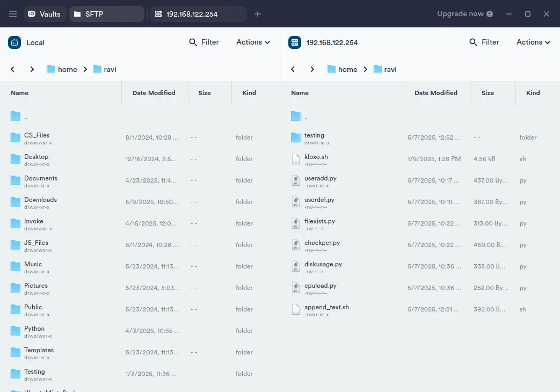Click the remote host server icon
This screenshot has width=560, height=392.
(x=294, y=42)
